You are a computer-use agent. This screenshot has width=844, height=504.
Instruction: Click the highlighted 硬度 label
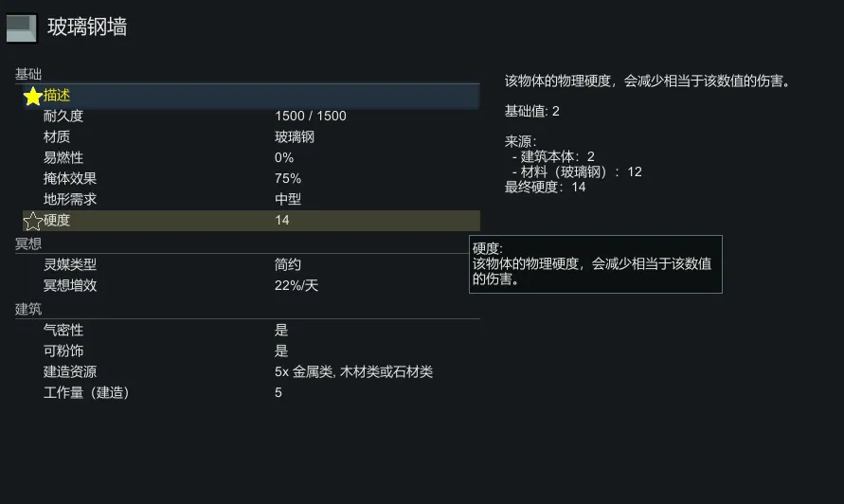coord(57,221)
